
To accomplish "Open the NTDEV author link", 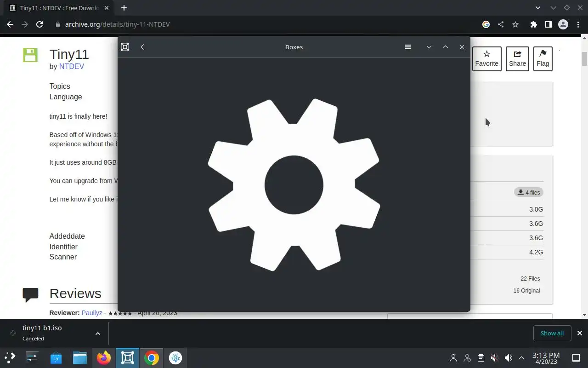I will [71, 66].
